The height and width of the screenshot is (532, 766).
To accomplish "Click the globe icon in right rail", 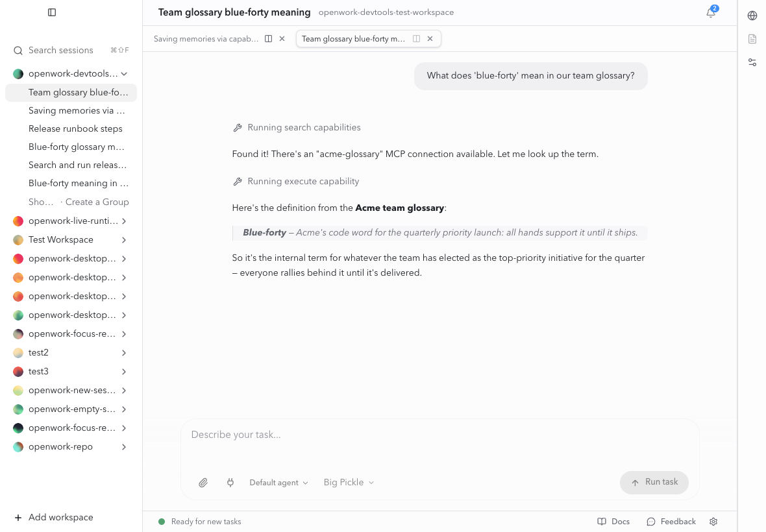I will pyautogui.click(x=752, y=16).
